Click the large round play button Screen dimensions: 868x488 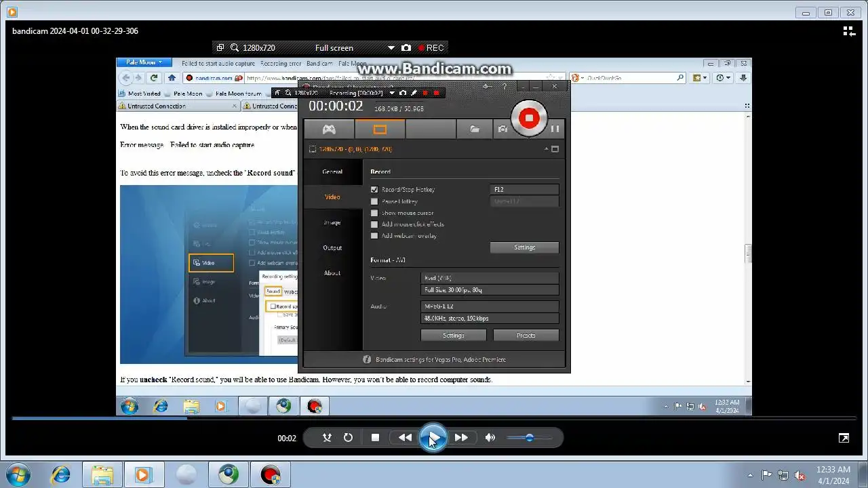coord(433,438)
